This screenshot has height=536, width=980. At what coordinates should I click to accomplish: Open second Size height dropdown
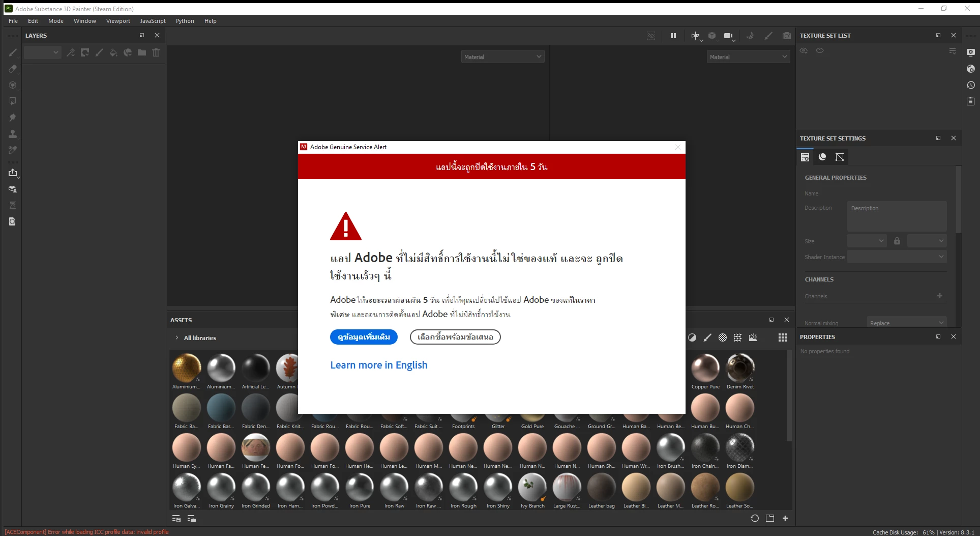coord(927,241)
